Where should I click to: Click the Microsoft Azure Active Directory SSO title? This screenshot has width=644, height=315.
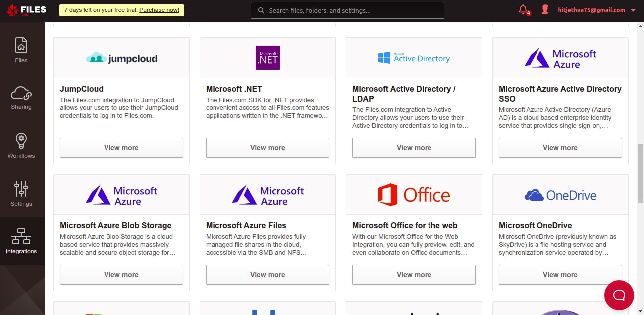point(560,94)
